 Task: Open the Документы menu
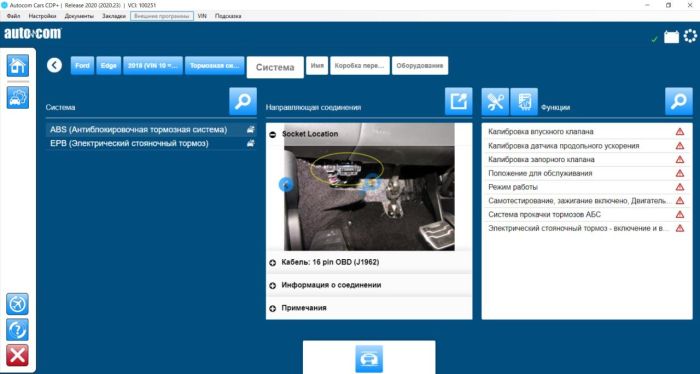point(79,16)
